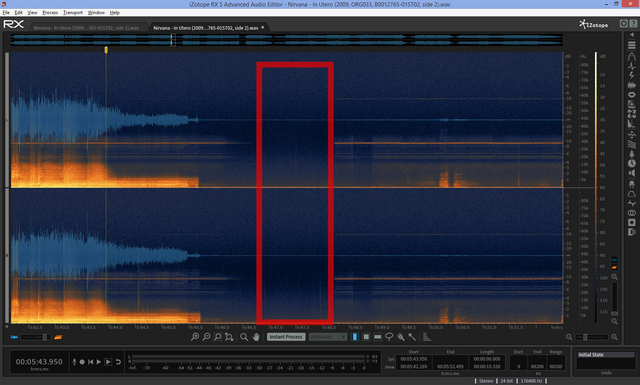The height and width of the screenshot is (385, 640).
Task: Open the De-clip module in the right sidebar
Action: [x=631, y=56]
